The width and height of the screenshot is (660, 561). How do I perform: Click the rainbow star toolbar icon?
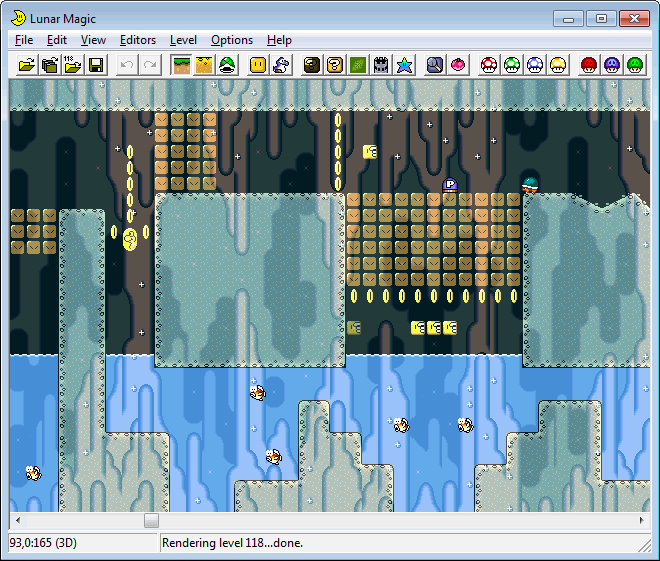click(404, 65)
